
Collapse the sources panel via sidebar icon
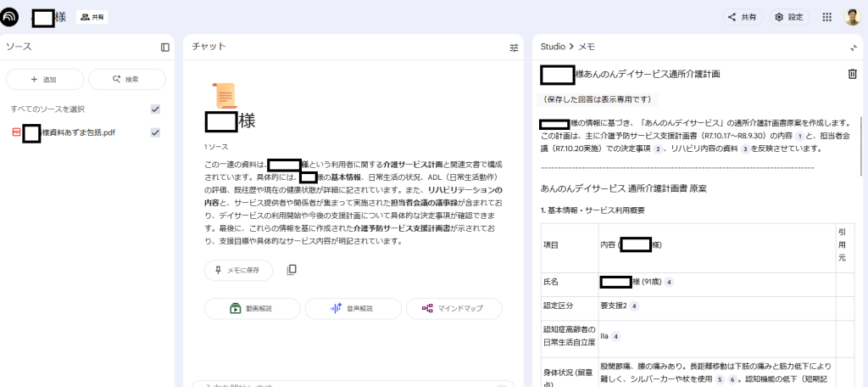165,48
